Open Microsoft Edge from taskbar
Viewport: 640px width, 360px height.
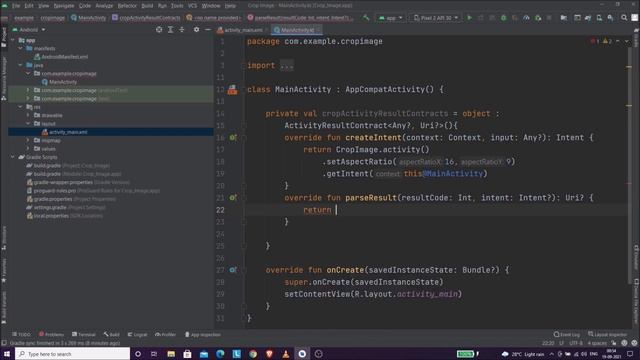pos(220,354)
